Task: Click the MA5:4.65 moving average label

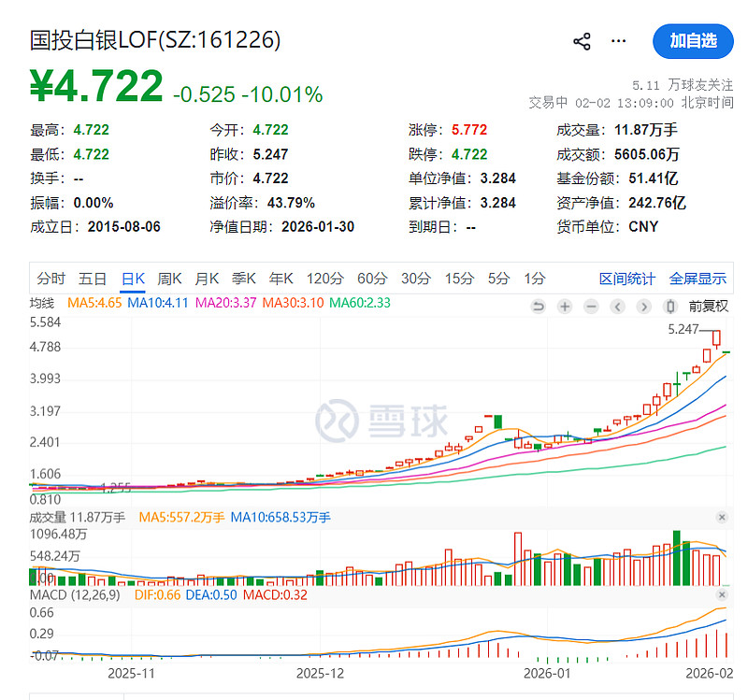Action: tap(94, 303)
